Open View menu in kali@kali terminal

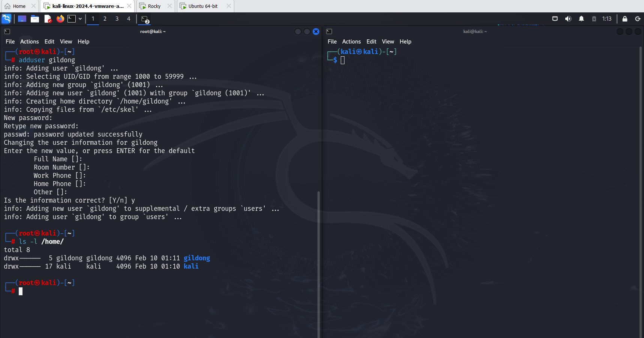pos(388,42)
